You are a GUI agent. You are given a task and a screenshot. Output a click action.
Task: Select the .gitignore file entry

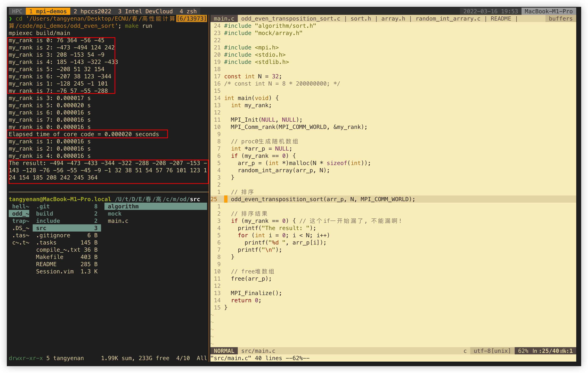53,235
